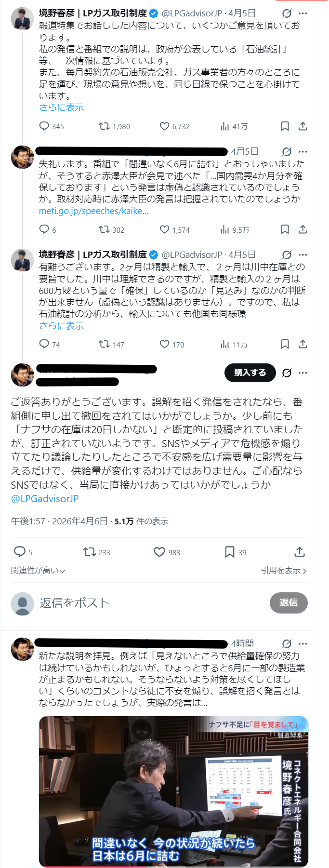Open the meti.go.jp speeches link
329x868 pixels.
94,211
